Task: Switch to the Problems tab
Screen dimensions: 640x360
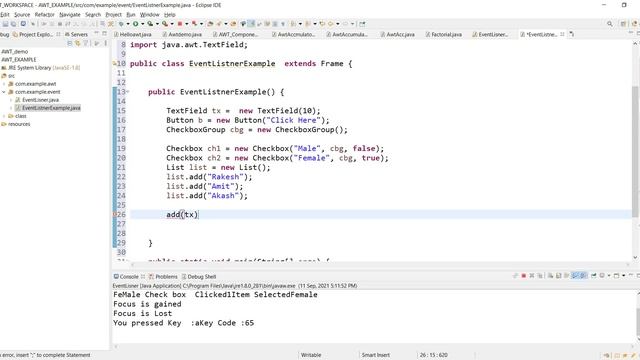Action: click(x=163, y=276)
